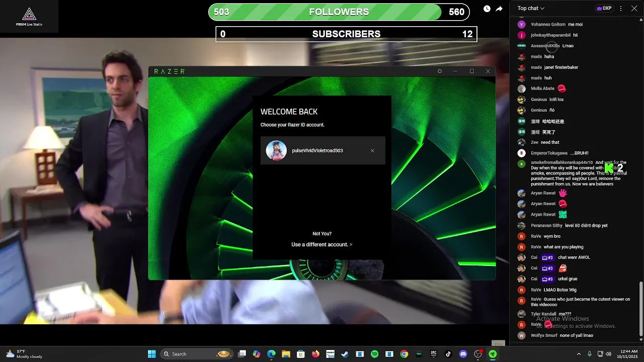Click the Watch later clock icon
The height and width of the screenshot is (362, 644).
tap(487, 9)
